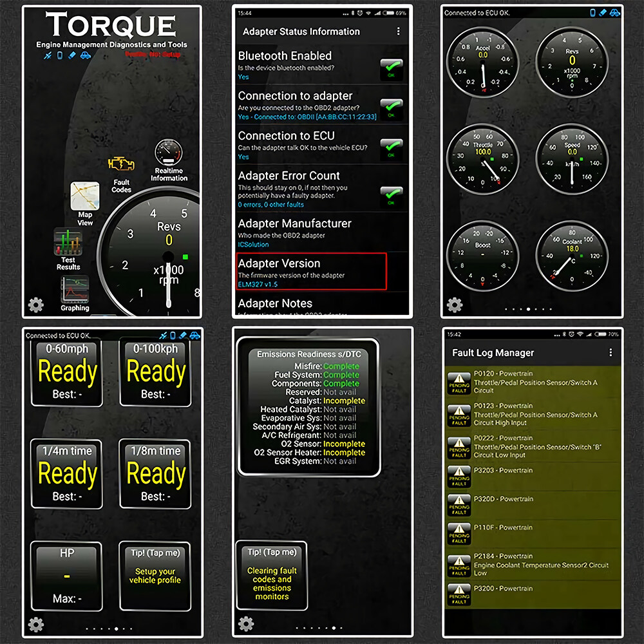Open settings gear on Torque home screen
This screenshot has height=644, width=644.
coord(36,305)
